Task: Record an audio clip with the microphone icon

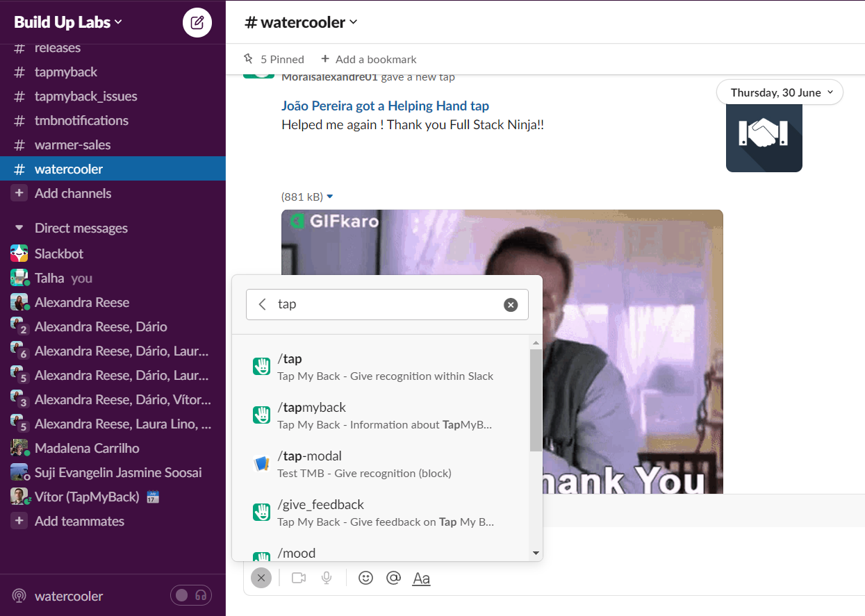Action: click(x=327, y=578)
